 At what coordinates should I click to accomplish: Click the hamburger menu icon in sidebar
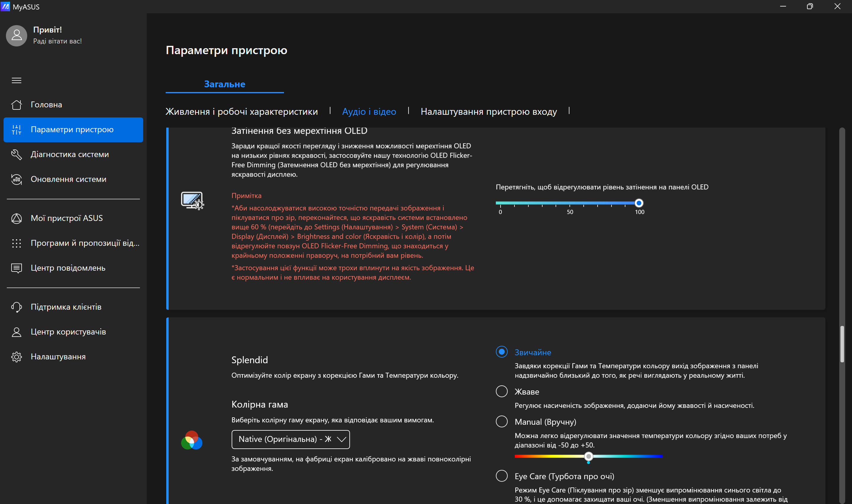point(16,80)
